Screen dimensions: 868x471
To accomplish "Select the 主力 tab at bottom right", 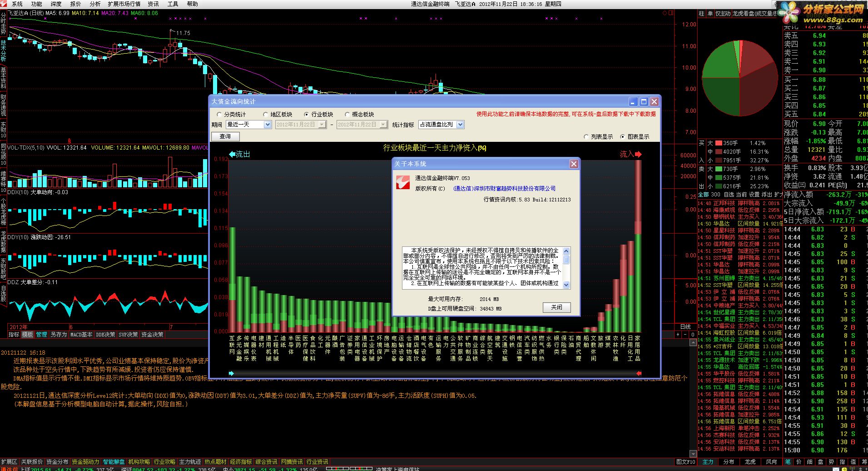I will point(708,461).
